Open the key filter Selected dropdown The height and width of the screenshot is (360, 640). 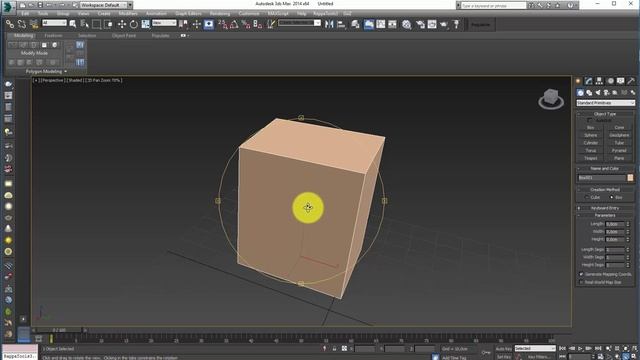pyautogui.click(x=535, y=349)
